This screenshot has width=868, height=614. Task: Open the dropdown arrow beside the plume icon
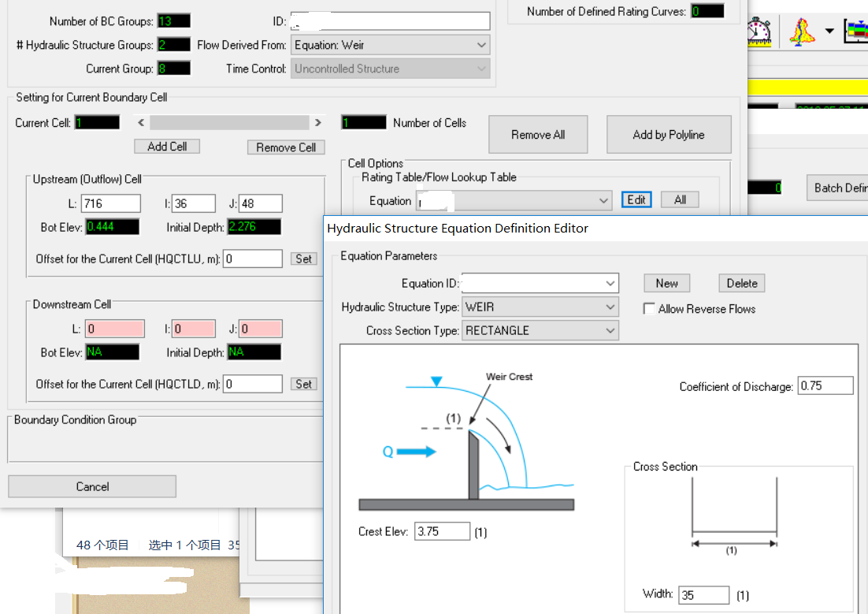coord(829,31)
